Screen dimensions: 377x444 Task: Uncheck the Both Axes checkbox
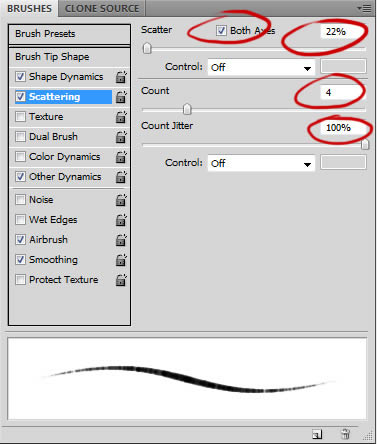(x=221, y=31)
